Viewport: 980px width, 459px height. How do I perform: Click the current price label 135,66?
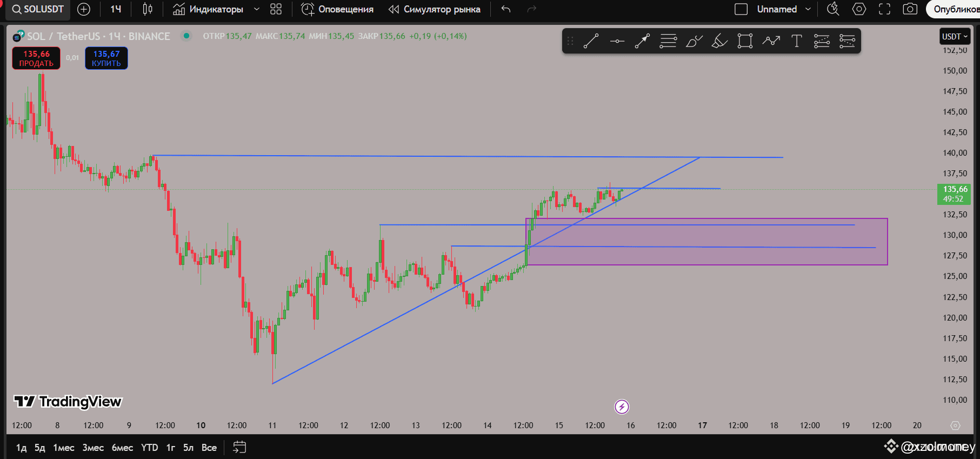(954, 194)
